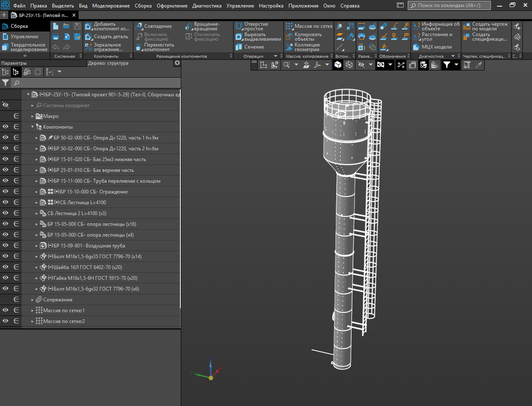Viewport: 532px width, 406px height.
Task: Expand Массив по сетке:2 tree node
Action: tap(32, 321)
